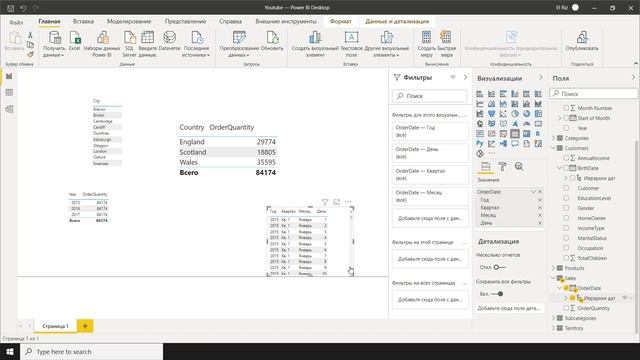This screenshot has width=640, height=360.
Task: Switch to Data view in left sidebar
Action: 9,93
